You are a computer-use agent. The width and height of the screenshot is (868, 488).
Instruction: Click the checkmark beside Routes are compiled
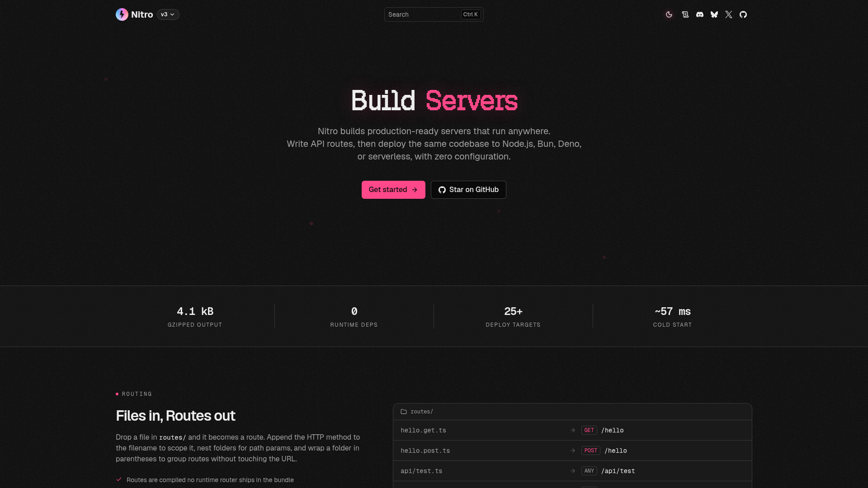tap(119, 479)
